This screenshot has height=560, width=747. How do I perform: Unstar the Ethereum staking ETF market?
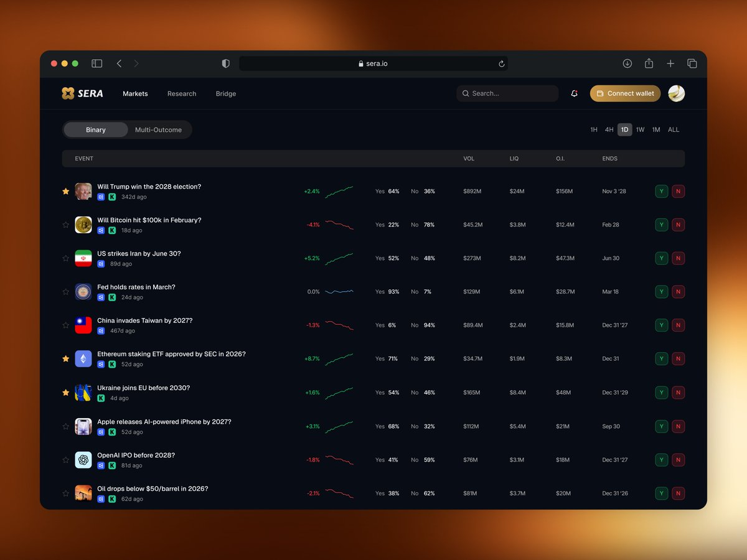(x=65, y=359)
